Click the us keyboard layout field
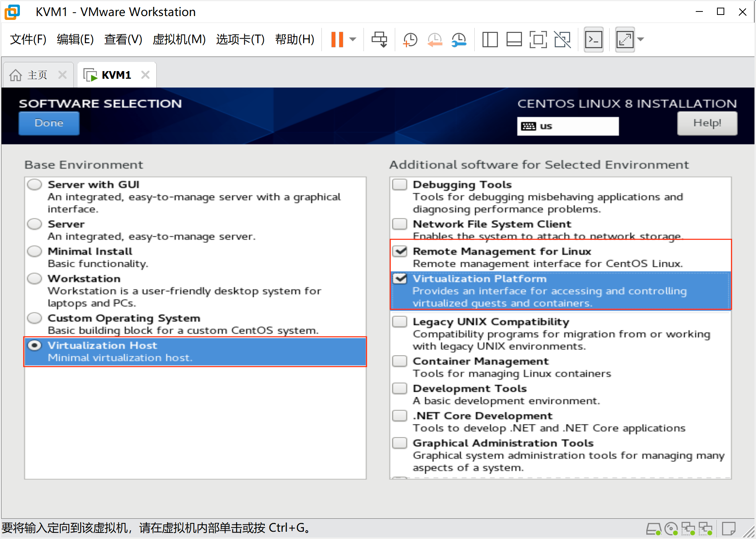756x539 pixels. tap(568, 126)
